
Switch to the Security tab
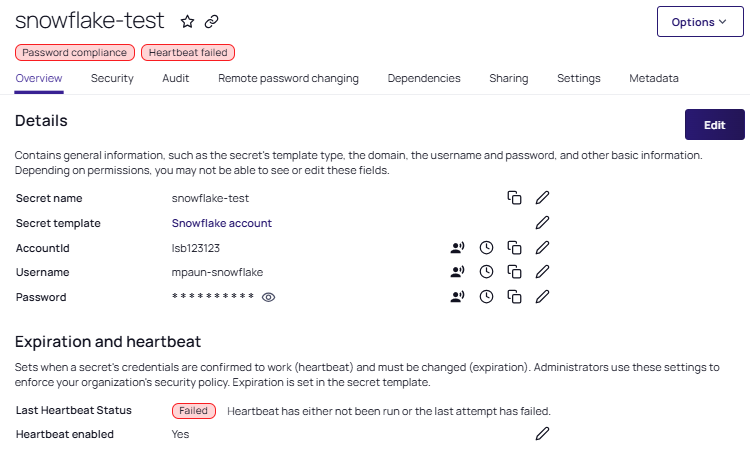coord(112,78)
